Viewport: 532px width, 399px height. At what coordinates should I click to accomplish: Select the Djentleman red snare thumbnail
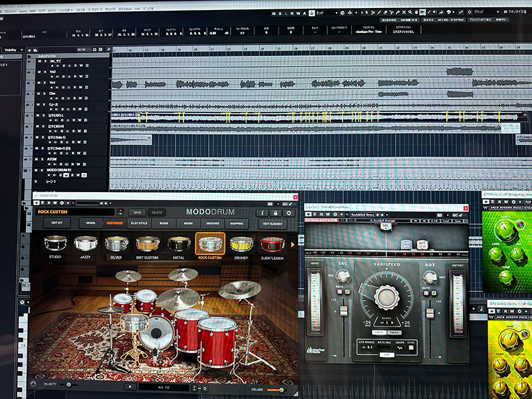tap(272, 244)
